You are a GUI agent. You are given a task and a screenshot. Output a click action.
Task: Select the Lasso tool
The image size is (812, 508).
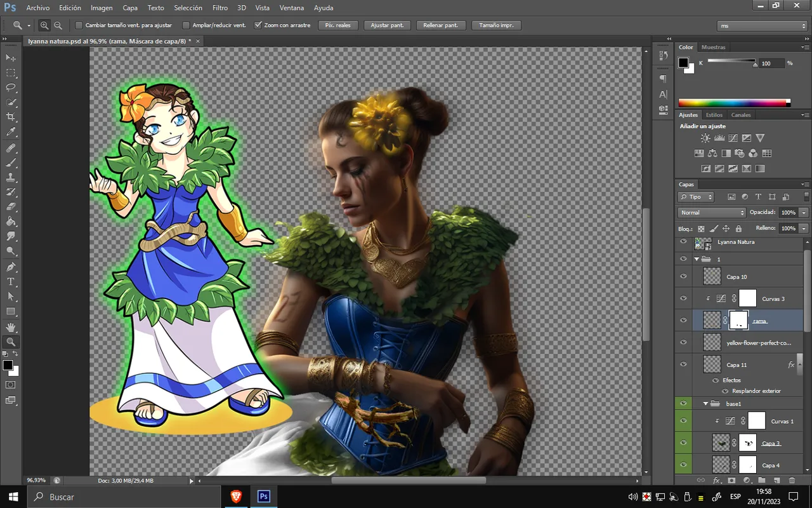tap(11, 88)
